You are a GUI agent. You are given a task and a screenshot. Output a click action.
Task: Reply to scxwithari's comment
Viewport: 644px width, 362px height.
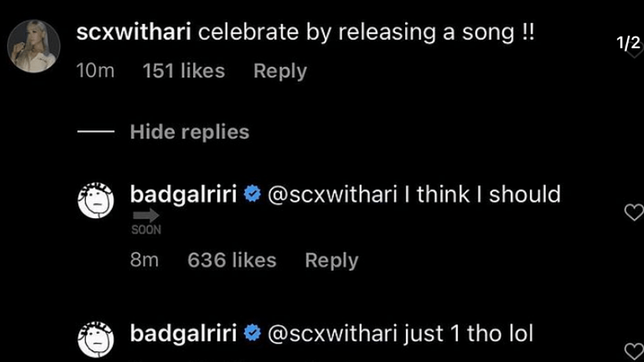280,72
